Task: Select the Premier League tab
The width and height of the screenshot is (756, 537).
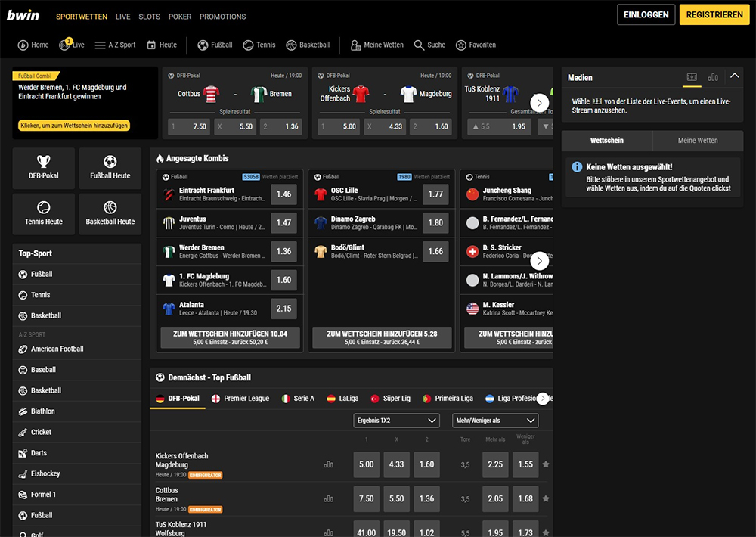Action: (240, 399)
